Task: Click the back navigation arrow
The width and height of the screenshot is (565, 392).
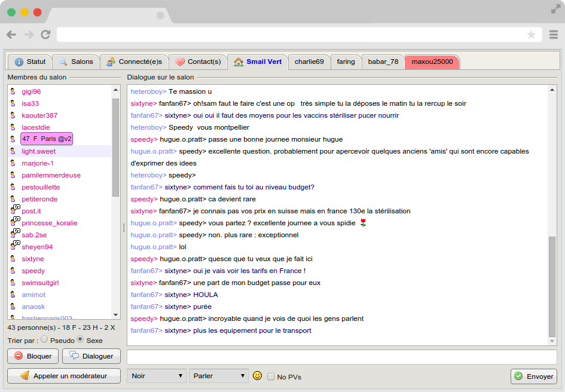Action: [11, 34]
